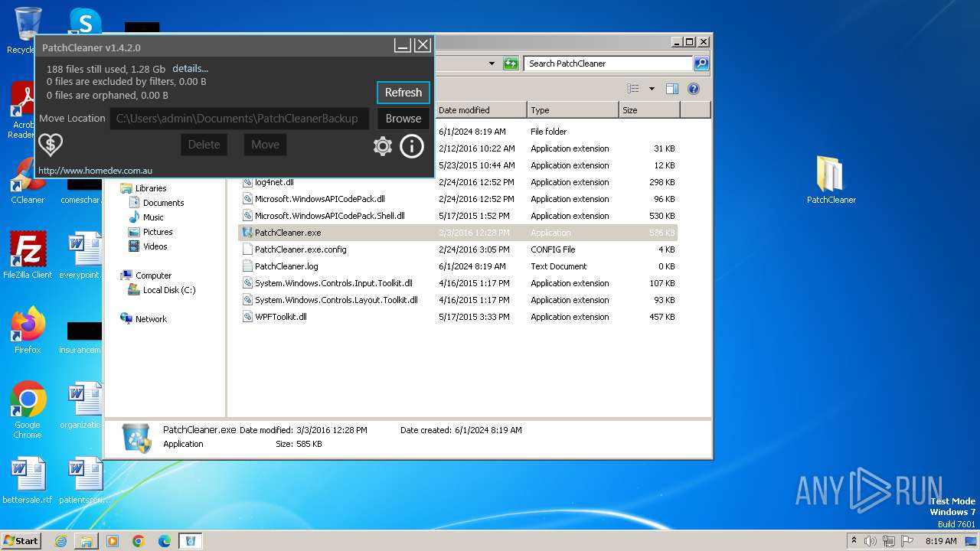Click the Browse button
Screen dimensions: 980x551
click(x=403, y=119)
